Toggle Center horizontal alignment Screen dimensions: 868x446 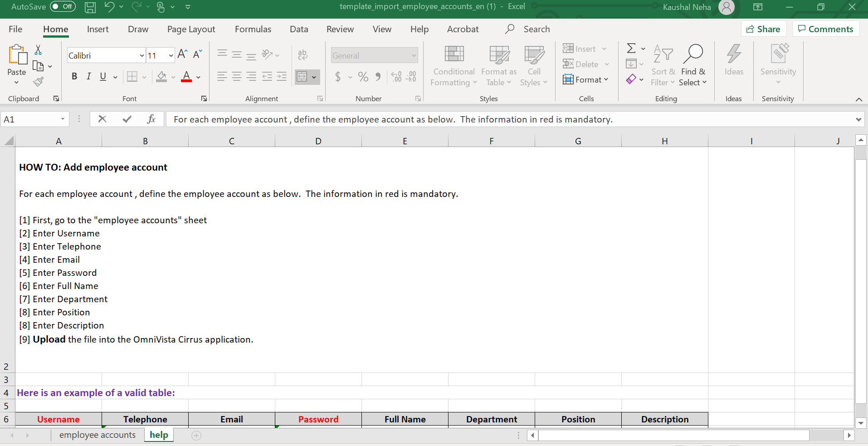pyautogui.click(x=237, y=77)
